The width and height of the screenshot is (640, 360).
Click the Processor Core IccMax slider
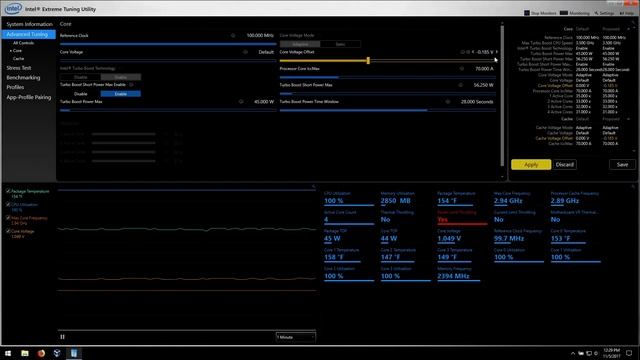point(387,77)
